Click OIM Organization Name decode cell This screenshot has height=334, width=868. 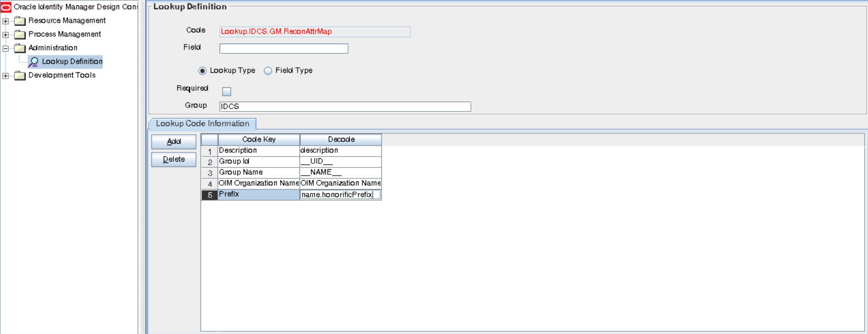(341, 183)
